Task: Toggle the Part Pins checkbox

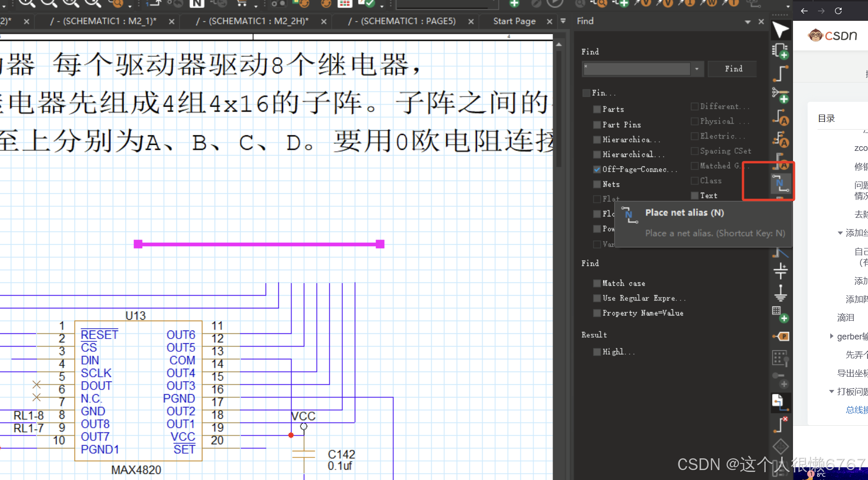Action: (597, 125)
